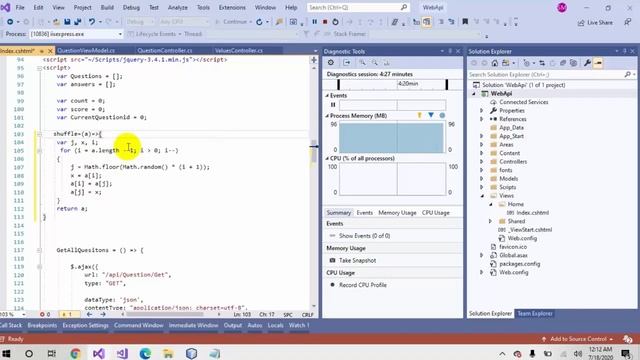Click the Save All toolbar icon
Image resolution: width=640 pixels, height=360 pixels.
click(x=77, y=22)
